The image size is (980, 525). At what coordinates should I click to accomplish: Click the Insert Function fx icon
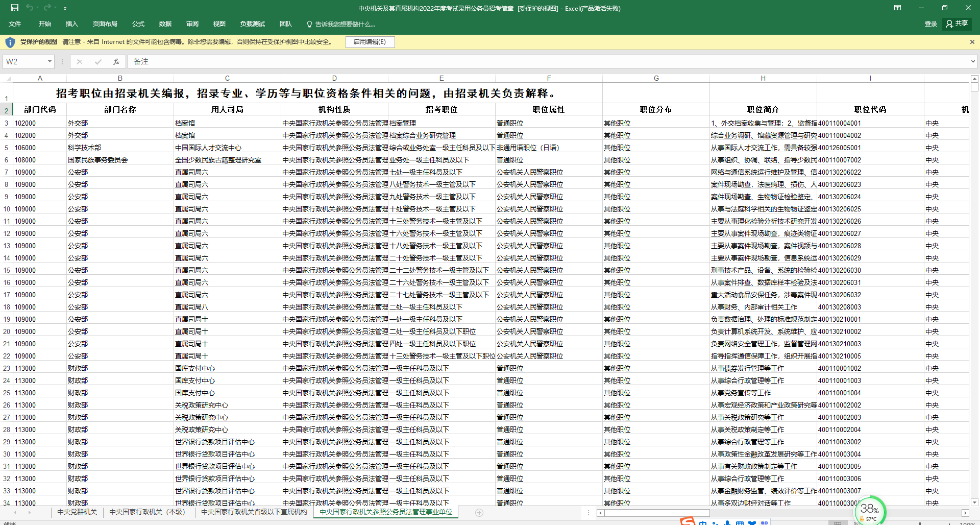[x=116, y=62]
